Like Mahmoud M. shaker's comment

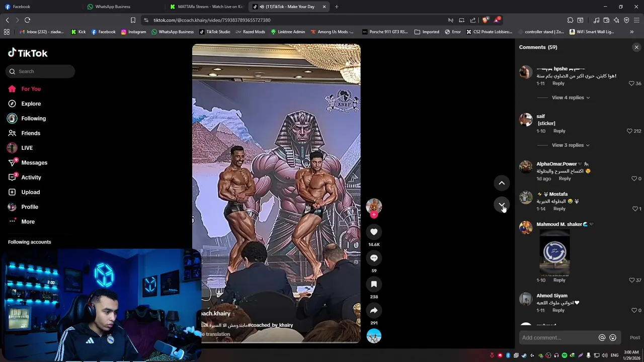(632, 280)
